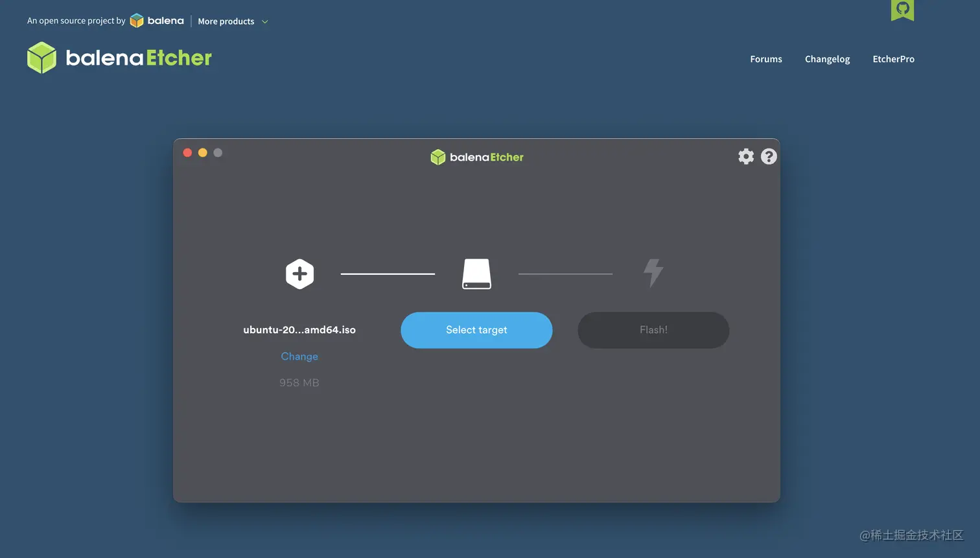Click the balena cube logo in top bar
The image size is (980, 558).
(x=137, y=21)
